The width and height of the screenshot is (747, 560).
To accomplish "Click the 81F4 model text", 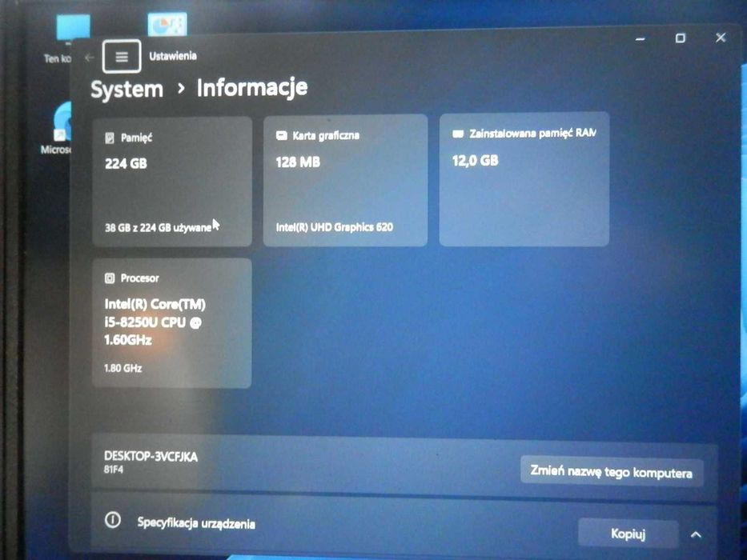I will point(114,470).
